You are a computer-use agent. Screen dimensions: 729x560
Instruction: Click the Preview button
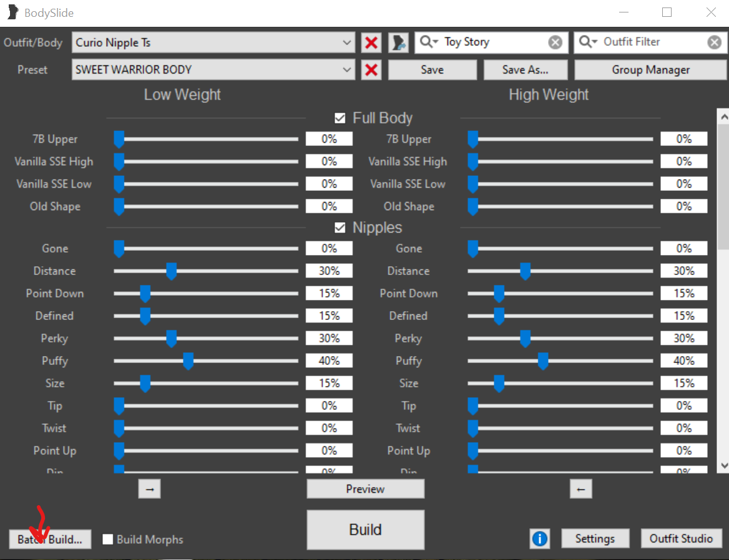[x=365, y=489]
